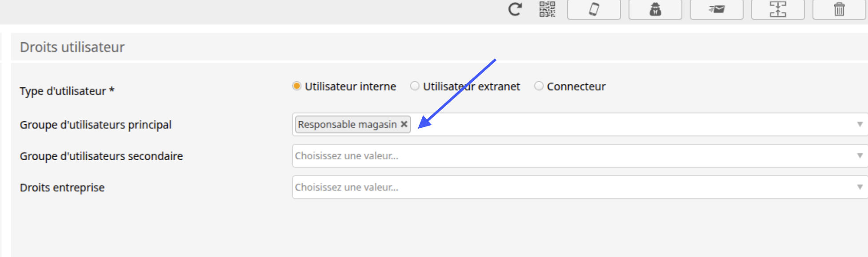The image size is (868, 257).
Task: Select the Utilisateur interne radio button
Action: pos(297,86)
